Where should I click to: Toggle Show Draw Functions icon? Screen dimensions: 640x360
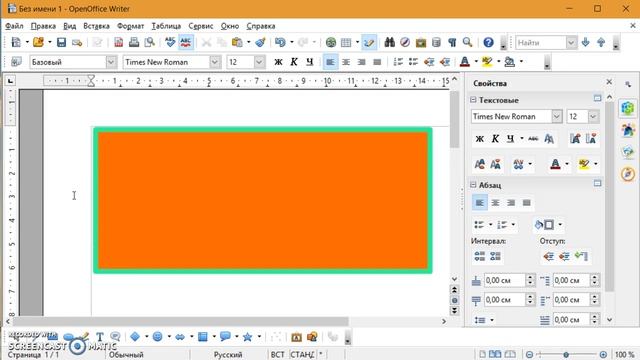369,42
